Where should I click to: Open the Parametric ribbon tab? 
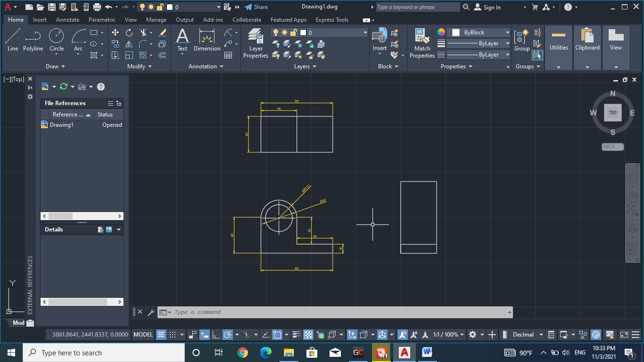(x=102, y=20)
